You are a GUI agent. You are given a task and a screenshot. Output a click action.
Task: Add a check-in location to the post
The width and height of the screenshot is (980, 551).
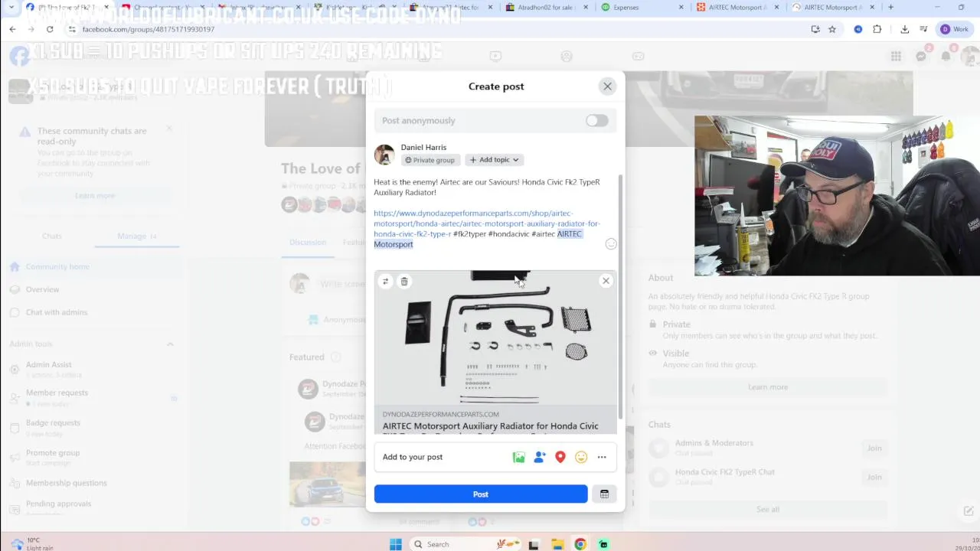tap(560, 457)
